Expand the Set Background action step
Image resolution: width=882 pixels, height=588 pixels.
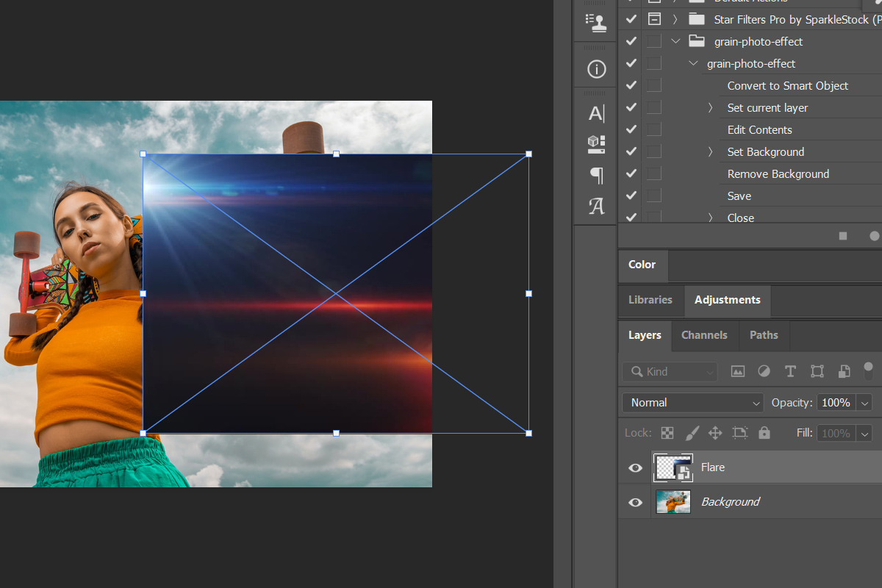pyautogui.click(x=710, y=152)
